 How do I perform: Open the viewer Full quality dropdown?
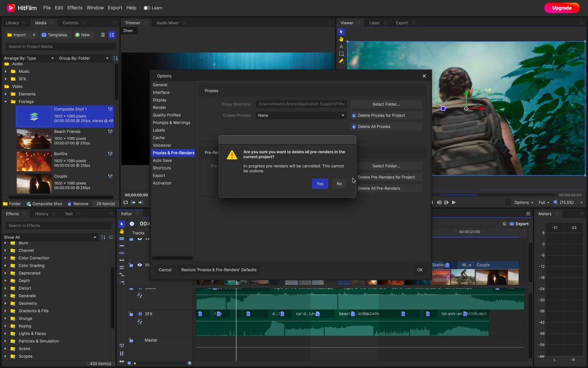pyautogui.click(x=544, y=202)
